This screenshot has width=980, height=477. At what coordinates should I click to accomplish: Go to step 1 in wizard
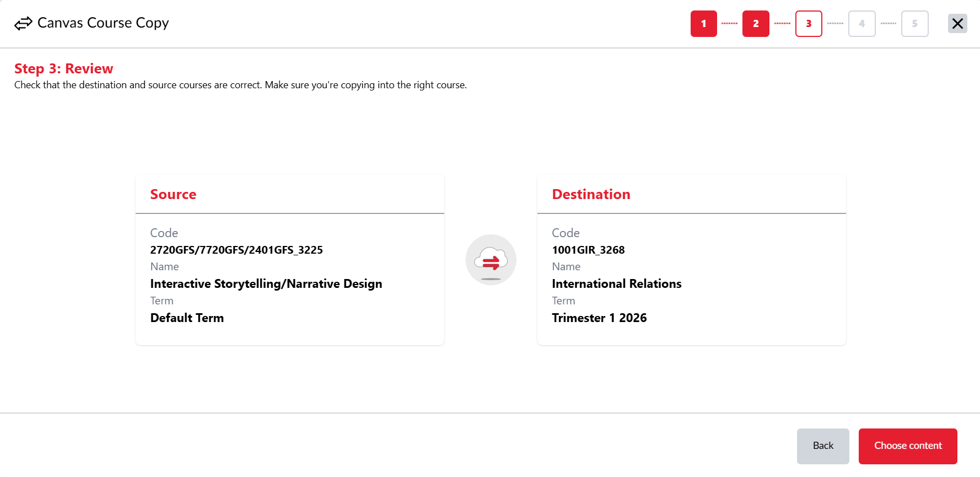tap(703, 24)
